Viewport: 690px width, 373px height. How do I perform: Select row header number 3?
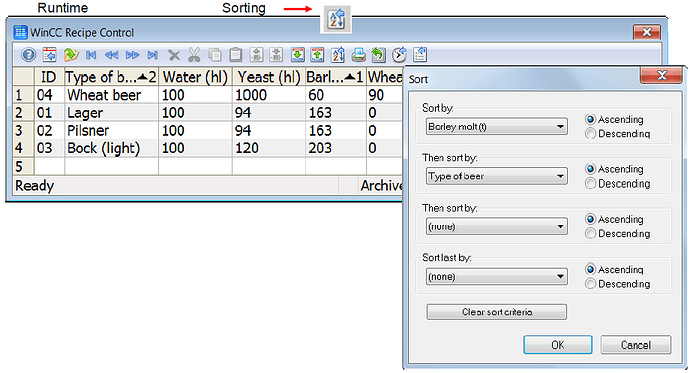pos(23,131)
